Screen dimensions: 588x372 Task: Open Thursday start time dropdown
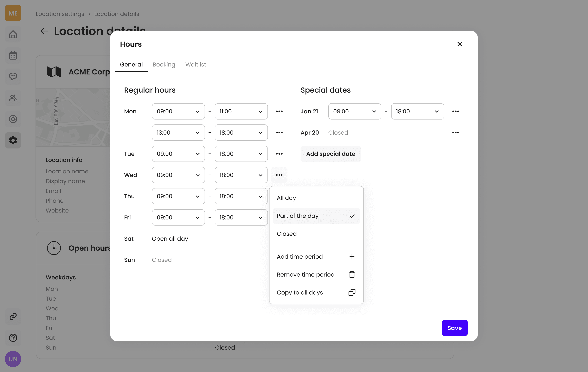pos(178,196)
